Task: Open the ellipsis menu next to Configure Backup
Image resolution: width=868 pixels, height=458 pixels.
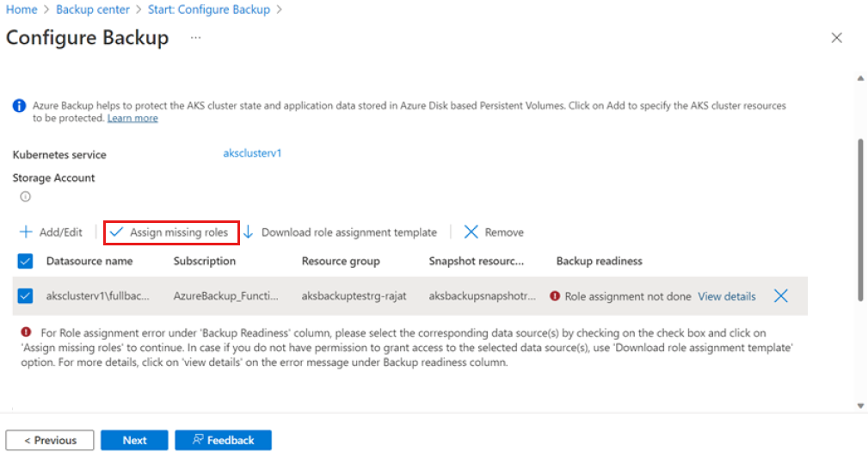Action: [x=195, y=38]
